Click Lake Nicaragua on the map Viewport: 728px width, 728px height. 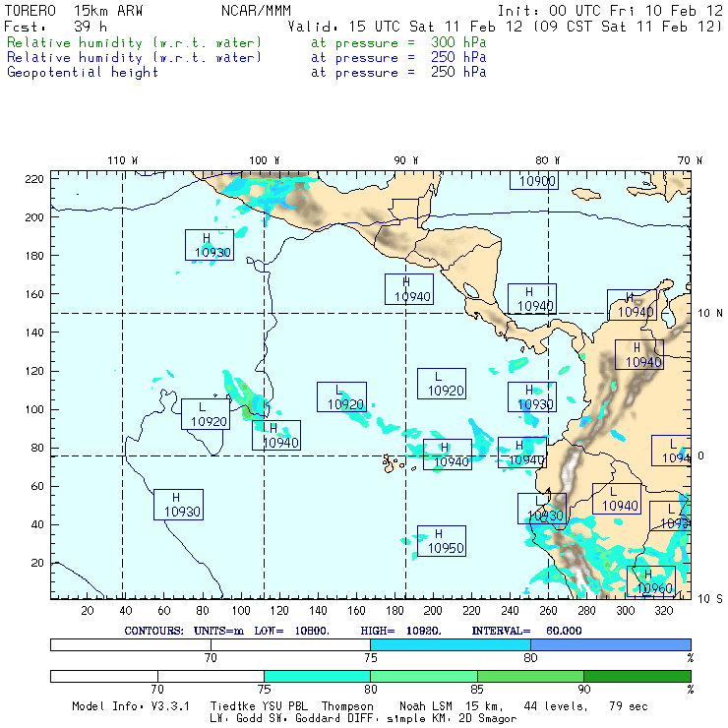[x=471, y=290]
